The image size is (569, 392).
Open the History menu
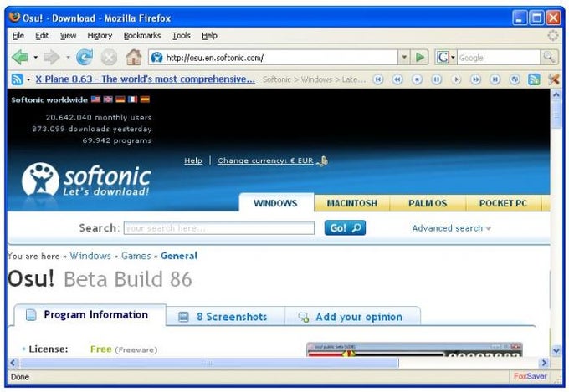[x=100, y=36]
